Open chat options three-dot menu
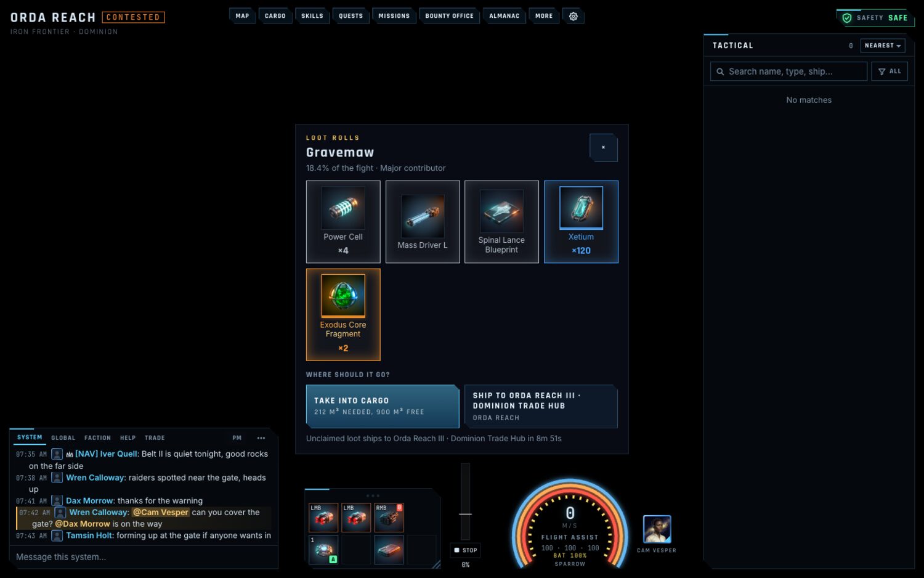Image resolution: width=924 pixels, height=578 pixels. tap(261, 438)
